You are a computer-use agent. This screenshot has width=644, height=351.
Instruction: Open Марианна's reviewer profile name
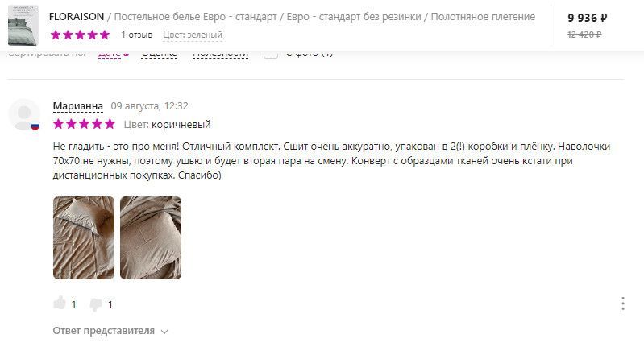tap(78, 106)
